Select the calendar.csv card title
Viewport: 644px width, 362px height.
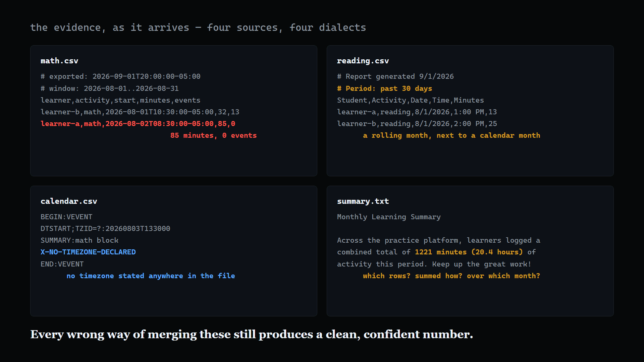tap(69, 201)
